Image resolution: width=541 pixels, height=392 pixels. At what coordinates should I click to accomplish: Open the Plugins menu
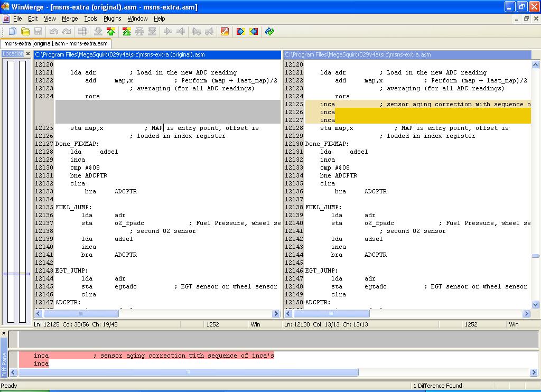pyautogui.click(x=112, y=18)
